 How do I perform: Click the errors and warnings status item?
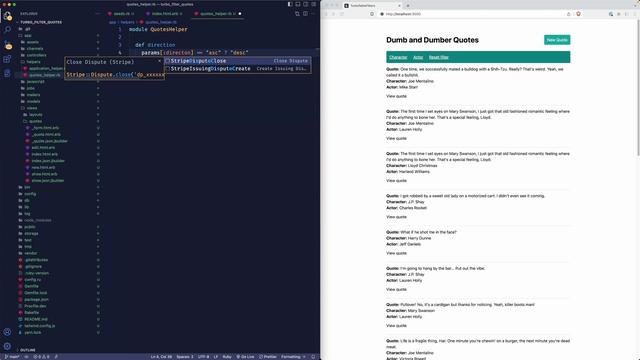(41, 357)
